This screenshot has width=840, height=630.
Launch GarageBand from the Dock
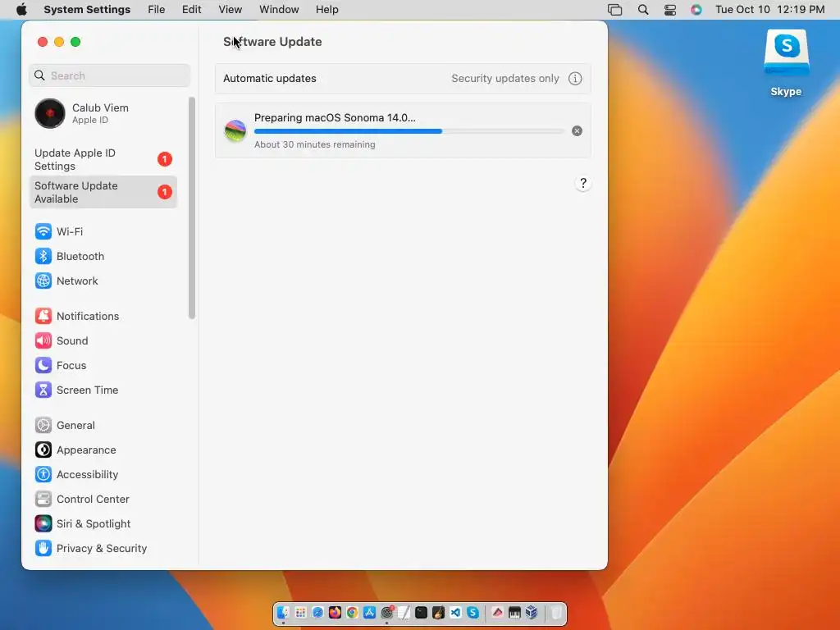pos(438,612)
